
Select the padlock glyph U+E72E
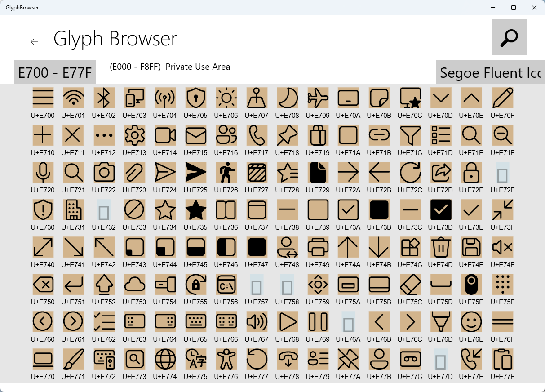click(471, 173)
